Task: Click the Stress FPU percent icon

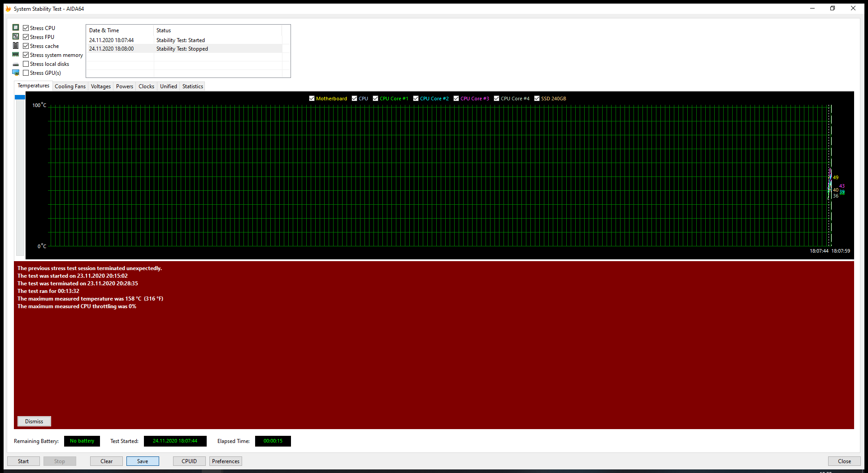Action: click(x=16, y=37)
